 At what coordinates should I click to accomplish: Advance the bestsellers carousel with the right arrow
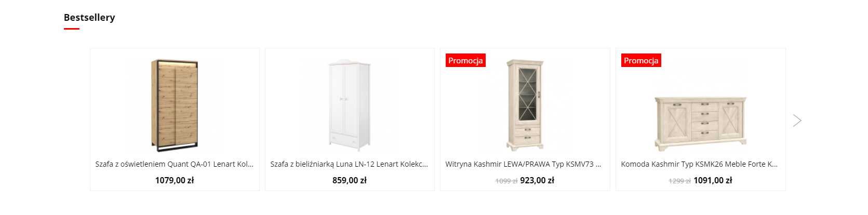(x=797, y=120)
